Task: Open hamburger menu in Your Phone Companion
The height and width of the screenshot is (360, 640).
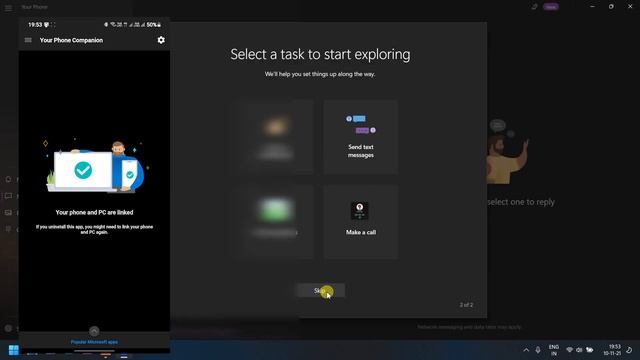Action: click(28, 40)
